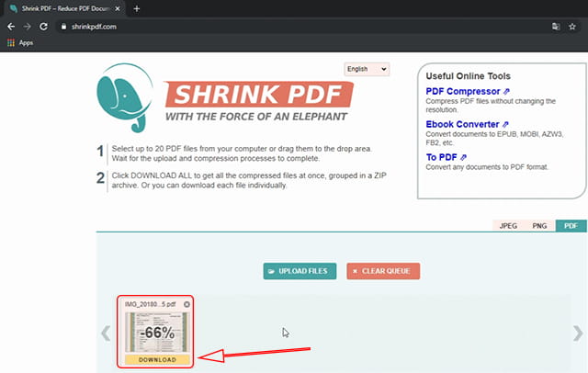Click the queue's left carousel arrow

click(106, 333)
